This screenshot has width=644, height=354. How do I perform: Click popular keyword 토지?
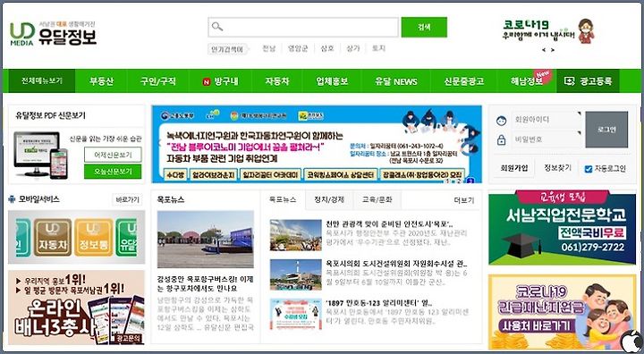click(378, 49)
